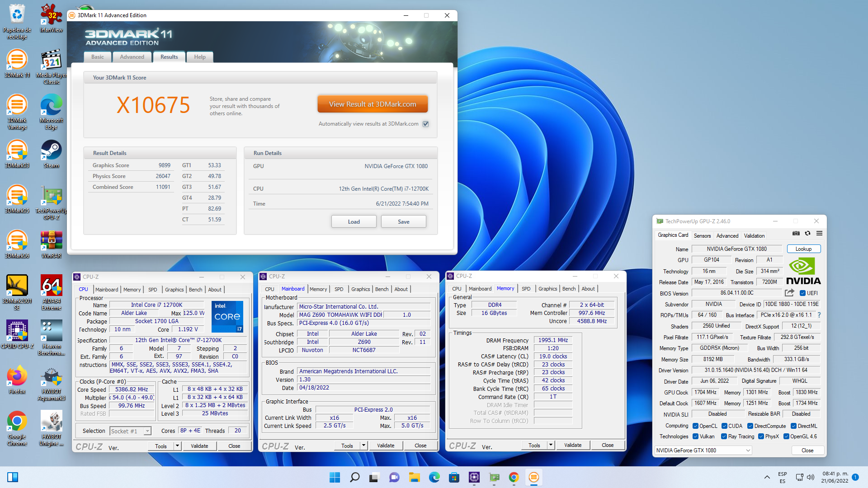The image size is (868, 488).
Task: Switch to Basic tab in 3DMark 11
Action: (x=97, y=57)
